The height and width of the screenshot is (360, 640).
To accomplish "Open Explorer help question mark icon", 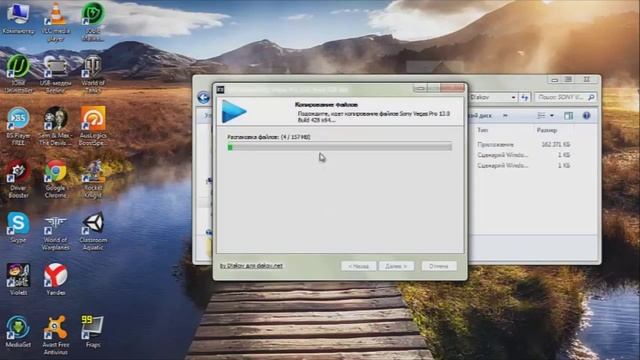I will coord(587,116).
